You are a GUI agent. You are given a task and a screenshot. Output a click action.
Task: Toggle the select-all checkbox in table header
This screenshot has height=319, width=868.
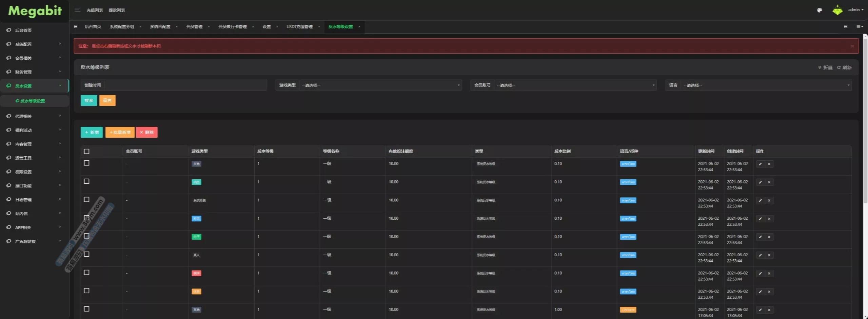tap(87, 152)
